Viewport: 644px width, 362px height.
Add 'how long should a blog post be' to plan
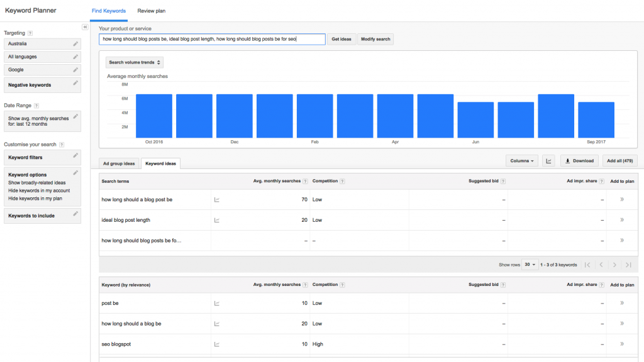click(x=622, y=200)
